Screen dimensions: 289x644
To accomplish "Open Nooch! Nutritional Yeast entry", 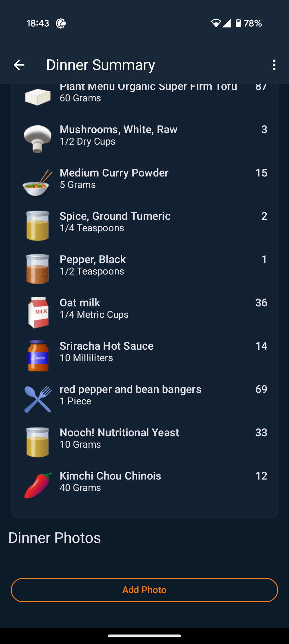I will tap(119, 433).
